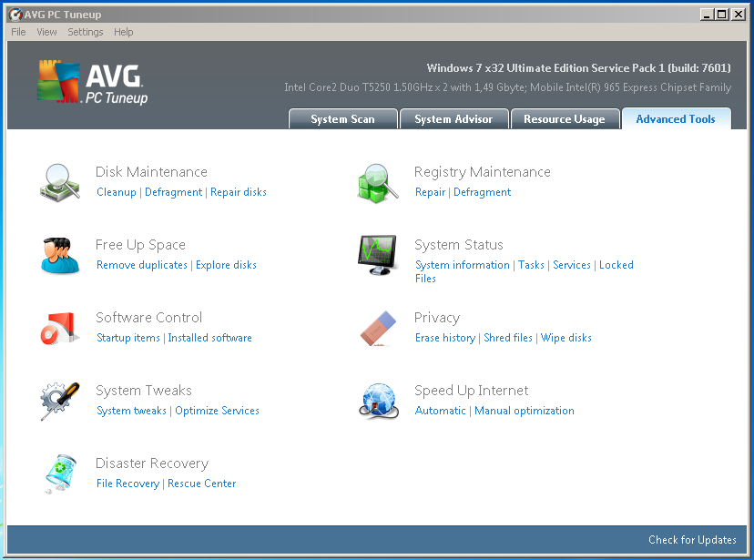
Task: Open Startup items
Action: (x=128, y=338)
